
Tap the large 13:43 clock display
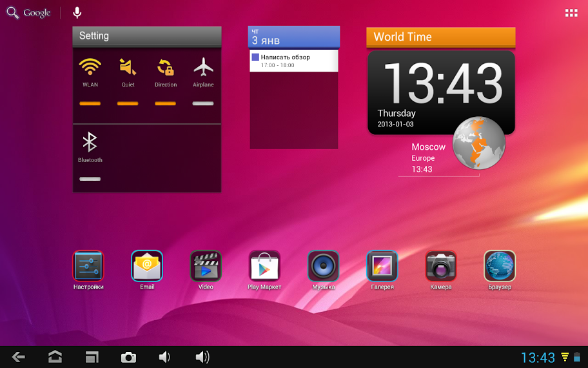tap(443, 83)
